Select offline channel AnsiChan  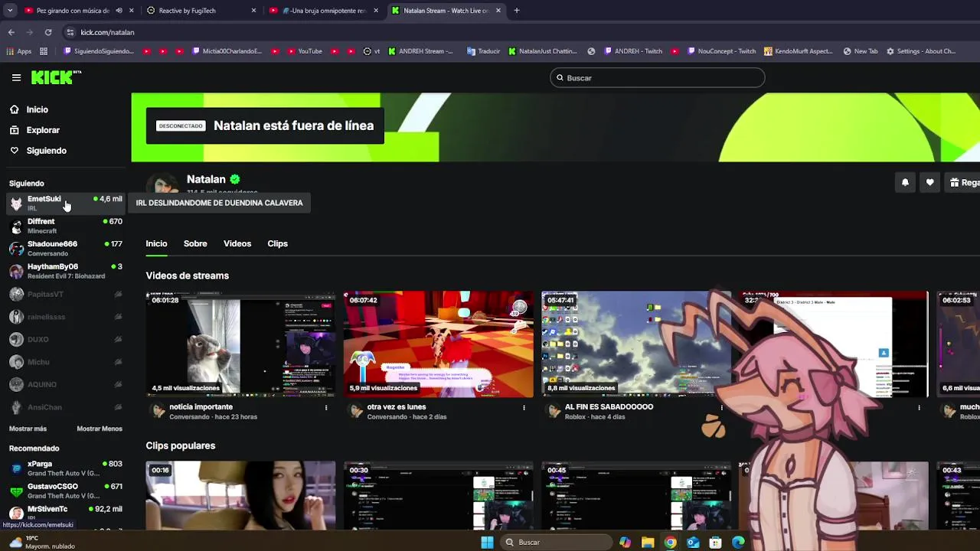66,407
